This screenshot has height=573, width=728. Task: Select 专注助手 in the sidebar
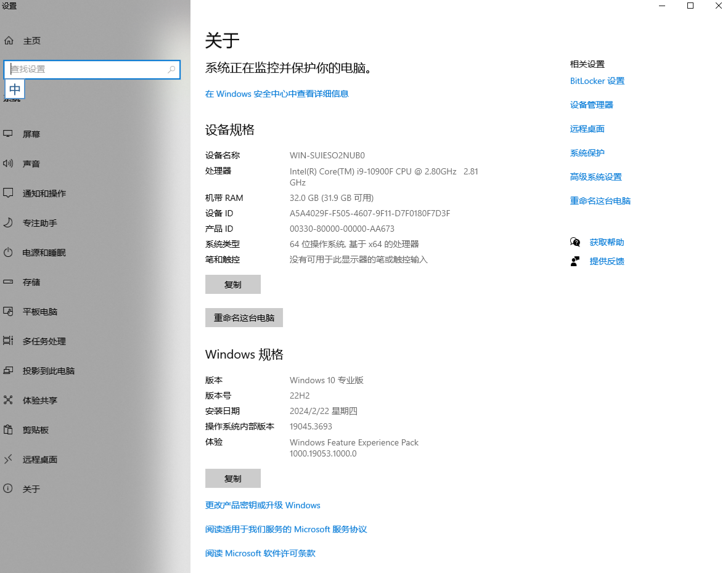[40, 223]
